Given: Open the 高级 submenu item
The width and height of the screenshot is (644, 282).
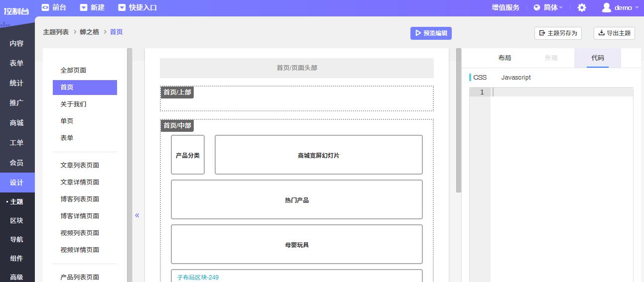Looking at the screenshot, I should 17,277.
